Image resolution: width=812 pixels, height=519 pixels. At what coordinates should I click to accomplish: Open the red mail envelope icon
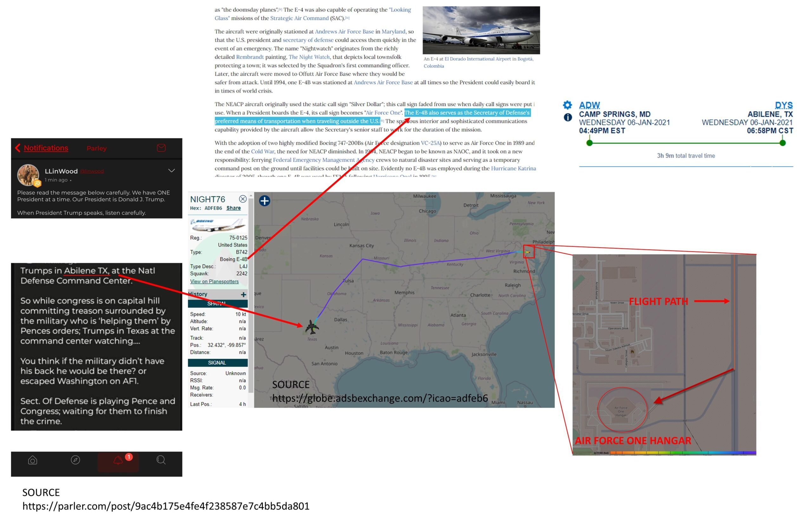coord(161,148)
